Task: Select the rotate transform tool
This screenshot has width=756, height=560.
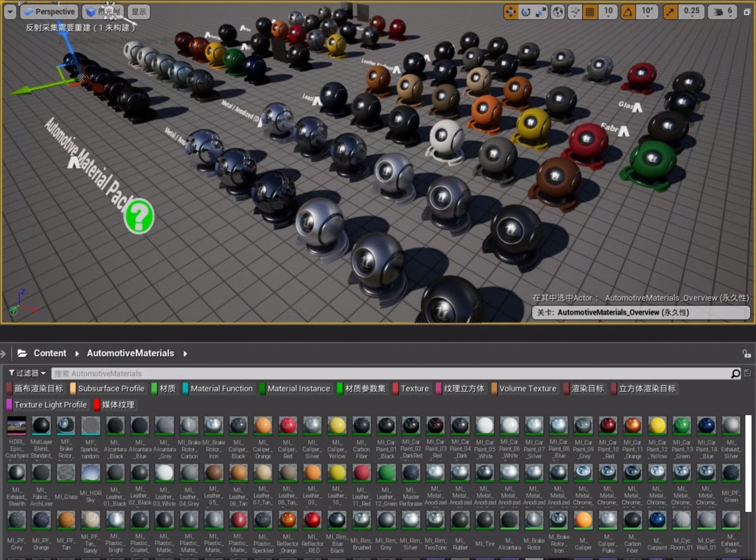Action: pos(526,12)
